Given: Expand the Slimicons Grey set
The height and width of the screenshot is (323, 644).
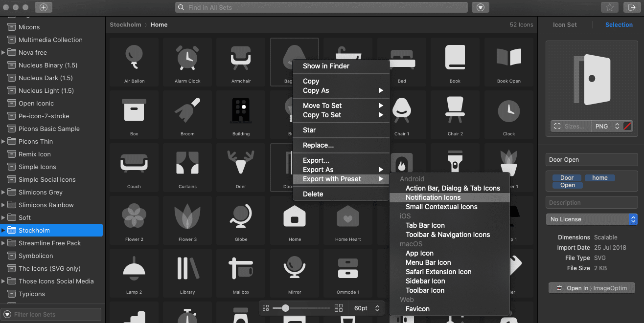Looking at the screenshot, I should point(3,192).
